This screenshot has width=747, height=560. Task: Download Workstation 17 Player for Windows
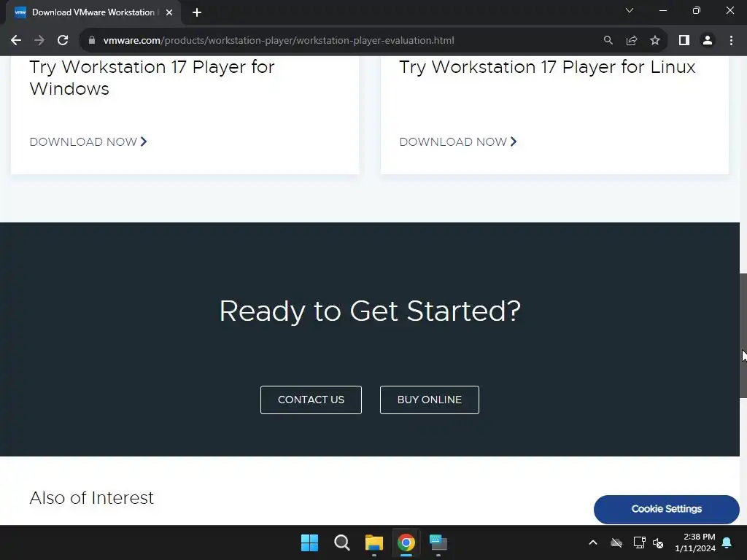(88, 142)
